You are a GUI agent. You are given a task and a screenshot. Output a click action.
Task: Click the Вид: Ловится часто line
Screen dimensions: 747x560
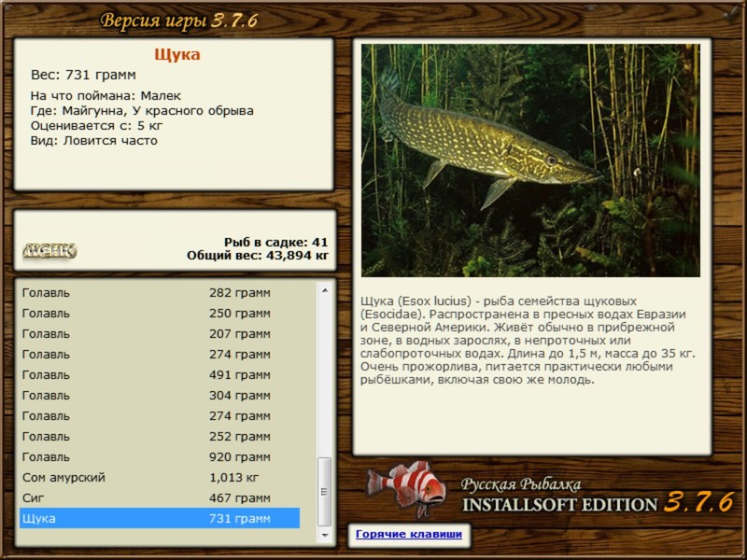94,141
